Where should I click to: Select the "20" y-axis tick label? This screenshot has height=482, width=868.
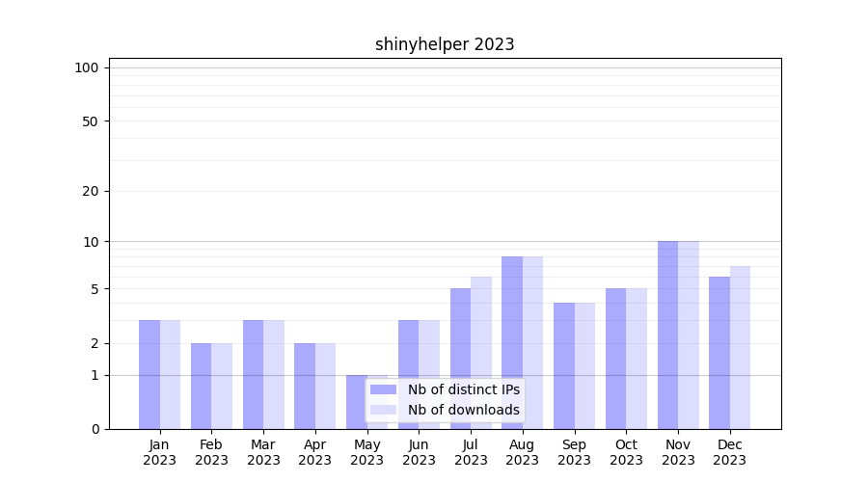pos(91,191)
